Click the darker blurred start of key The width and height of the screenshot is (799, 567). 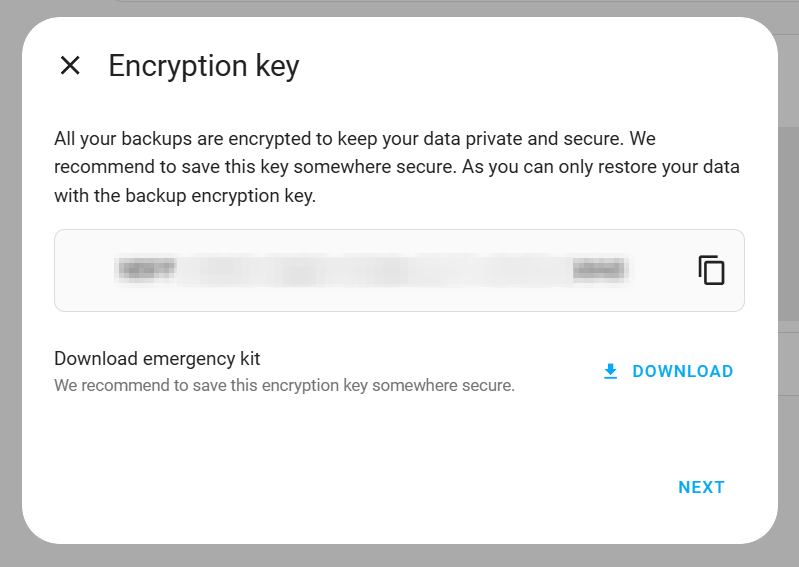(x=146, y=269)
